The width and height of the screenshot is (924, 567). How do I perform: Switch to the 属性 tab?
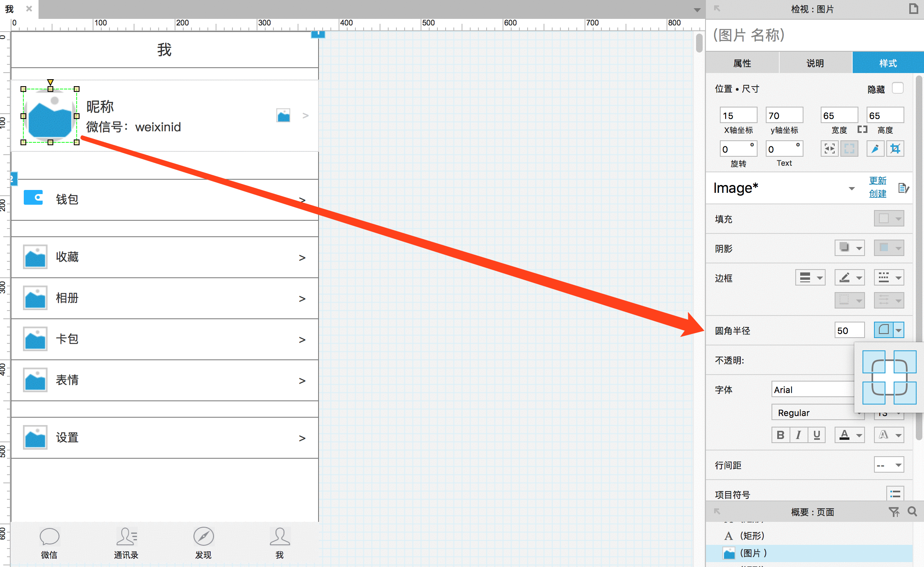pos(742,63)
